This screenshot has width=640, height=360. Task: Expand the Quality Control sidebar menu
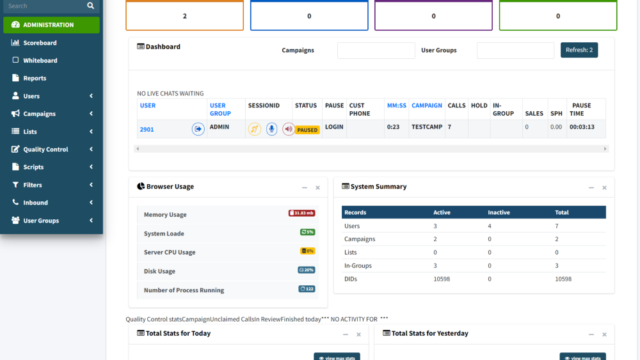pyautogui.click(x=51, y=149)
